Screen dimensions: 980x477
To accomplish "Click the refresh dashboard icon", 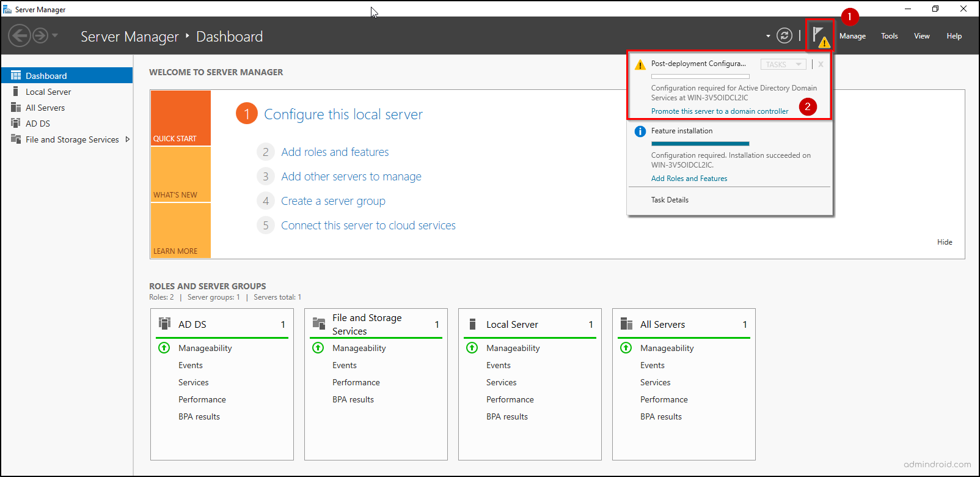I will pyautogui.click(x=784, y=36).
